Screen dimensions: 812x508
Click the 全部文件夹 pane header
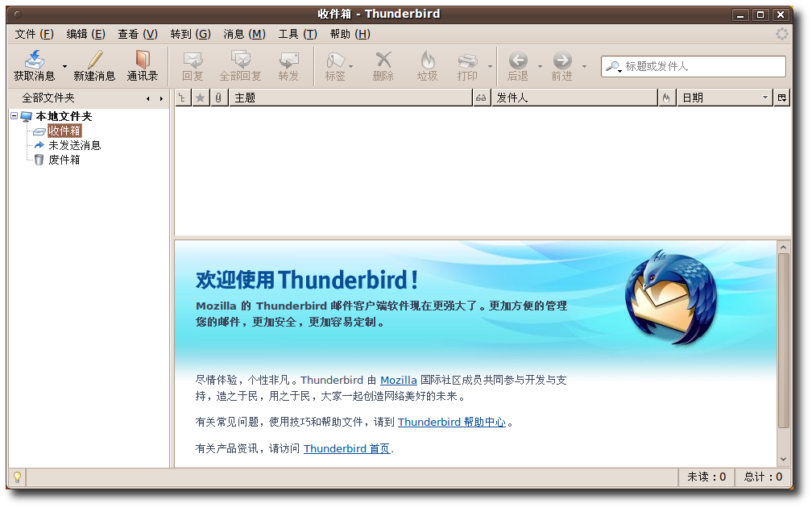[x=48, y=98]
